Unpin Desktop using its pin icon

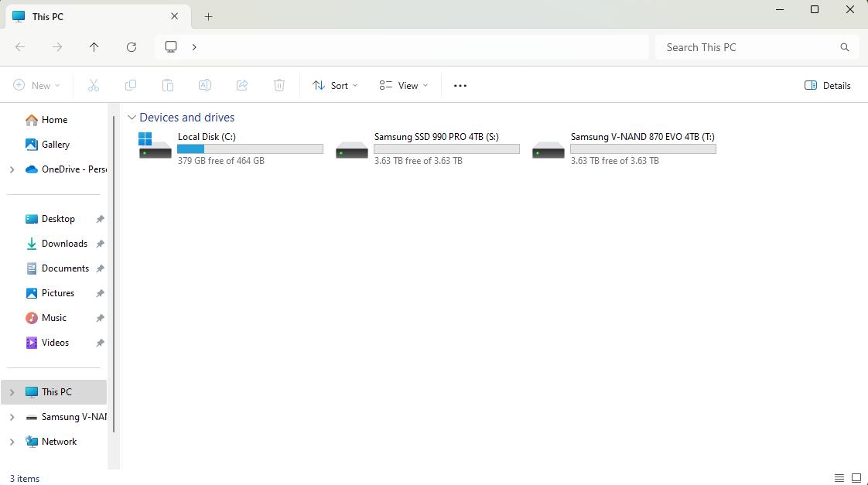(x=101, y=219)
